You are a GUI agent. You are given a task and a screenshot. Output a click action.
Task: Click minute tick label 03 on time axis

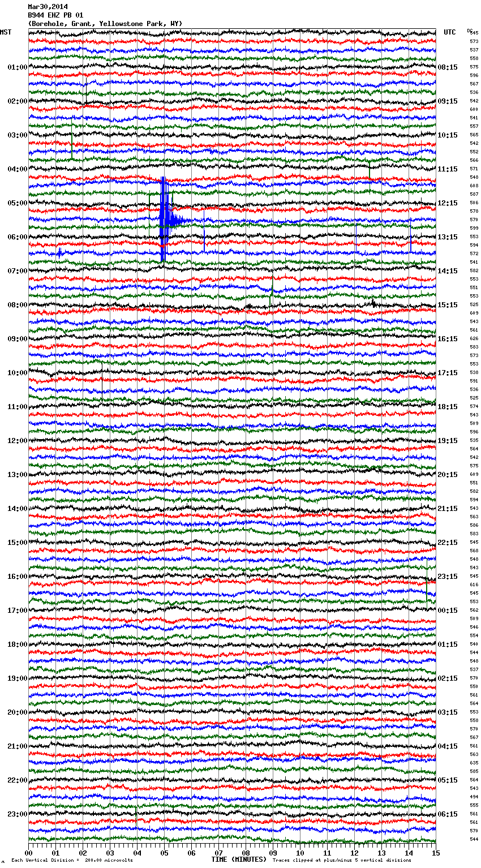tap(110, 853)
